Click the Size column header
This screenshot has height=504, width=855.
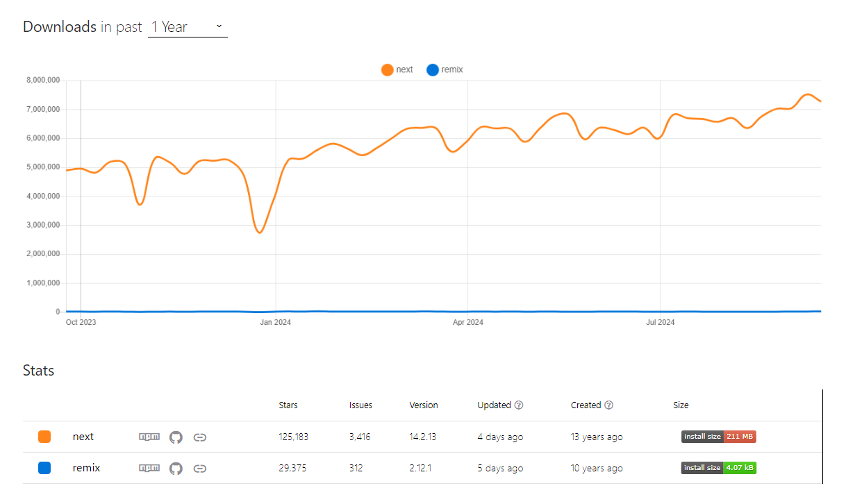click(681, 405)
